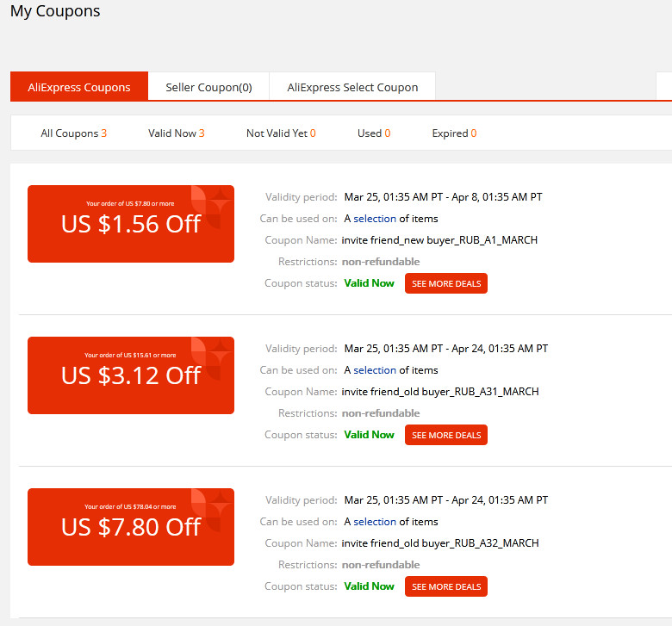Filter by Used coupons
Image resolution: width=672 pixels, height=626 pixels.
point(374,133)
